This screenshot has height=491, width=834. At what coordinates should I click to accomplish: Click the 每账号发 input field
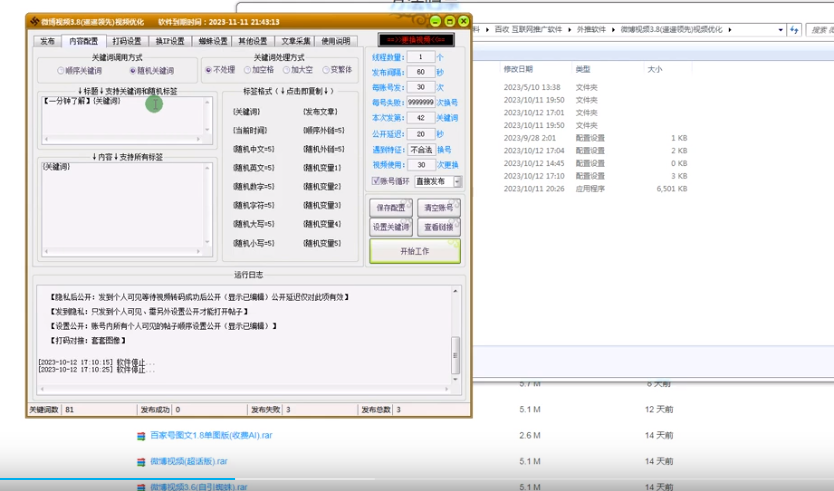(421, 87)
